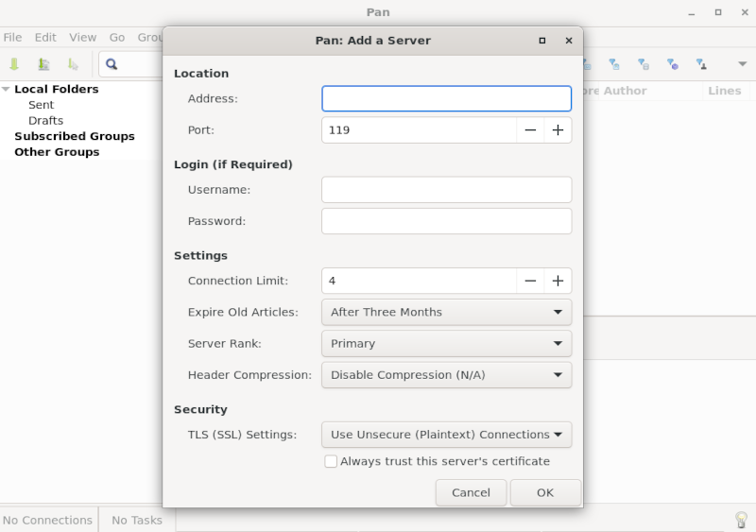The width and height of the screenshot is (756, 532).
Task: Increase the Connection Limit value
Action: point(558,281)
